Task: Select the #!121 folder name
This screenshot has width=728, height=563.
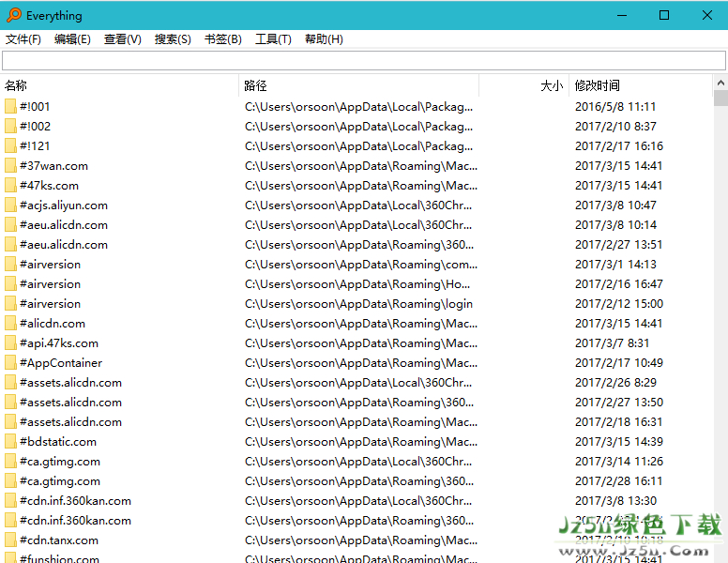Action: coord(35,145)
